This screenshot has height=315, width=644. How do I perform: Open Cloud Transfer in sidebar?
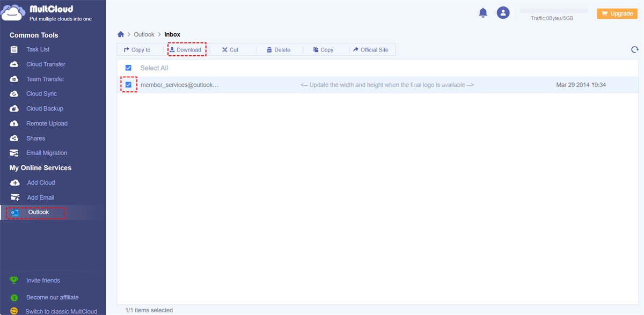click(46, 64)
